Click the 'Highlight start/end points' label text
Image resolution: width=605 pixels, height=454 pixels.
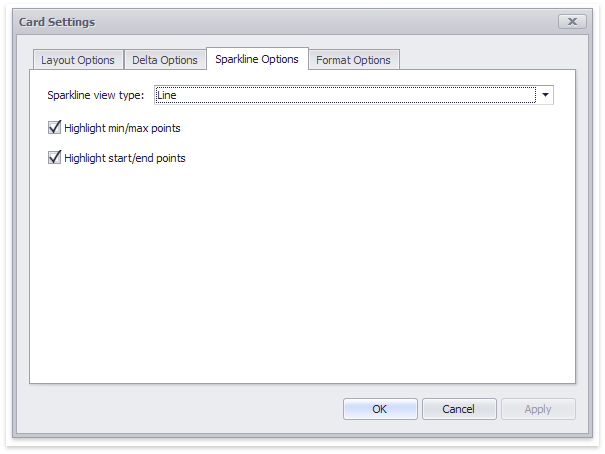[125, 158]
